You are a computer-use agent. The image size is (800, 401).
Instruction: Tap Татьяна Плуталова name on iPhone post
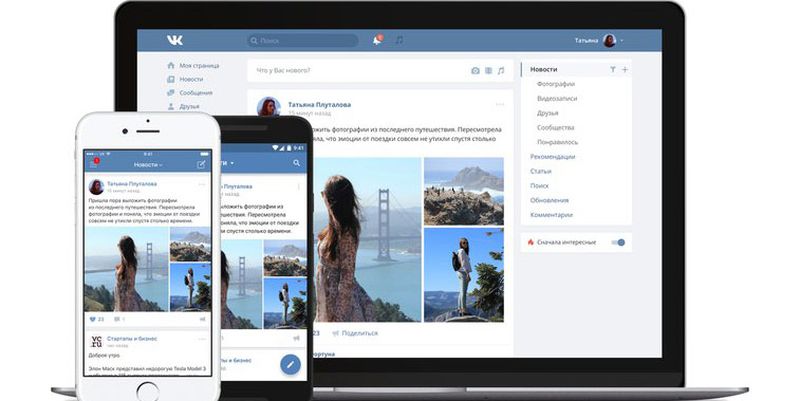[x=132, y=184]
